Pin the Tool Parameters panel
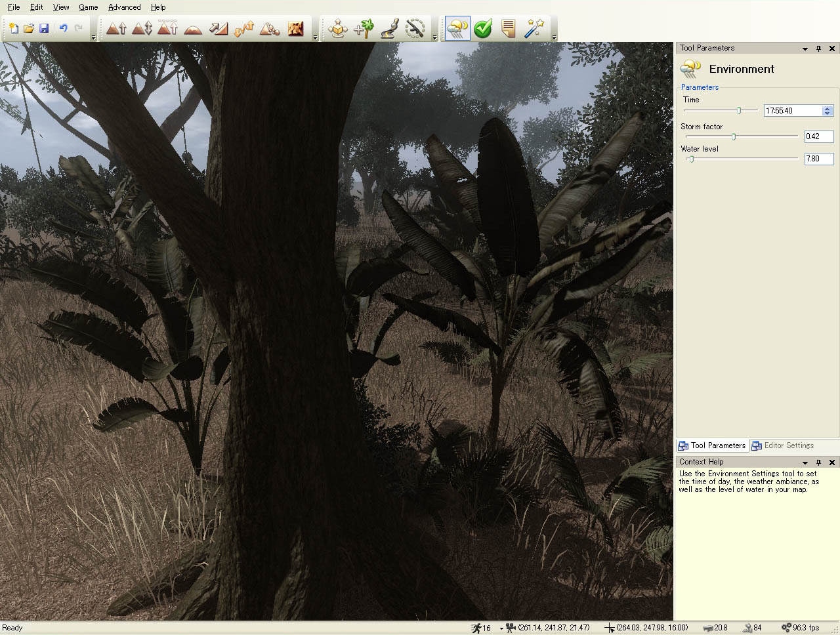The height and width of the screenshot is (635, 840). [x=818, y=49]
